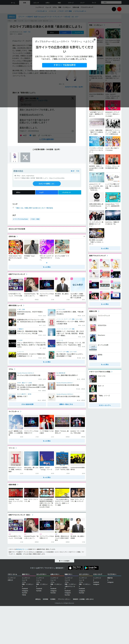Click the ナタリーストアへ button

pos(105,405)
